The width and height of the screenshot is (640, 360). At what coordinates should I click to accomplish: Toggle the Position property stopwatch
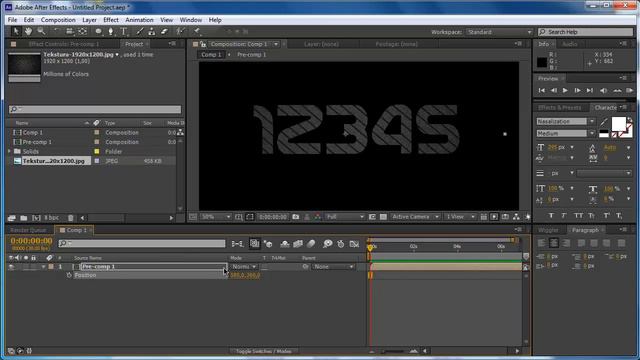(69, 275)
